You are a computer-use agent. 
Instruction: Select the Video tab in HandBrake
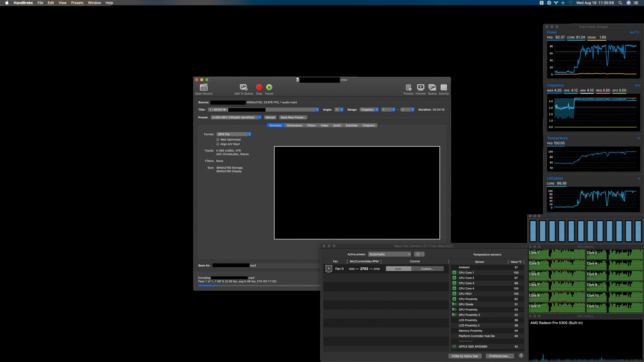[x=324, y=125]
